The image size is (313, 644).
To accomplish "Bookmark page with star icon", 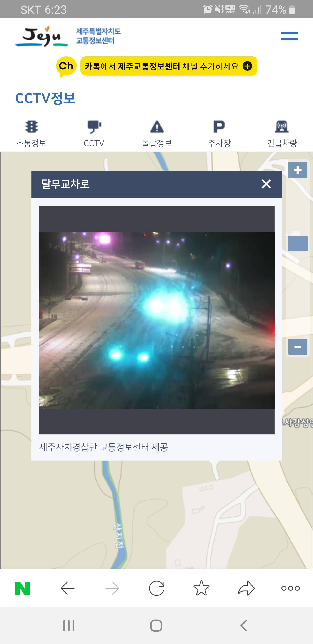I will [x=201, y=588].
